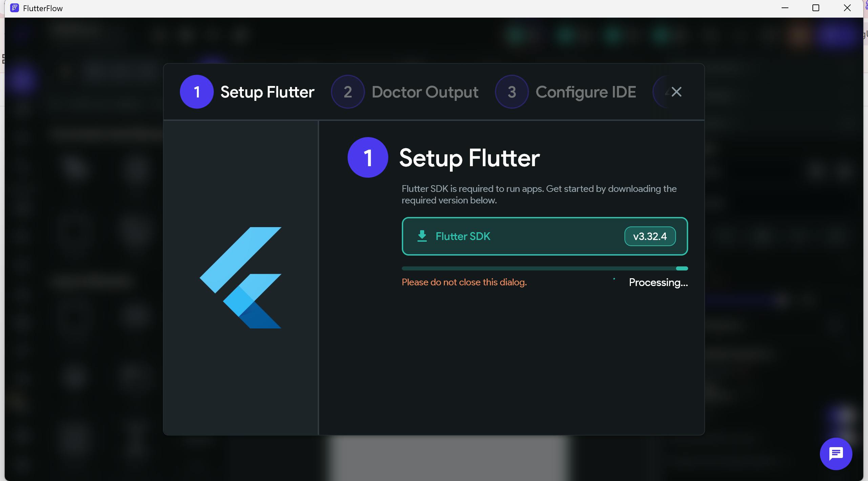
Task: Click the chat support bubble icon
Action: coord(835,454)
